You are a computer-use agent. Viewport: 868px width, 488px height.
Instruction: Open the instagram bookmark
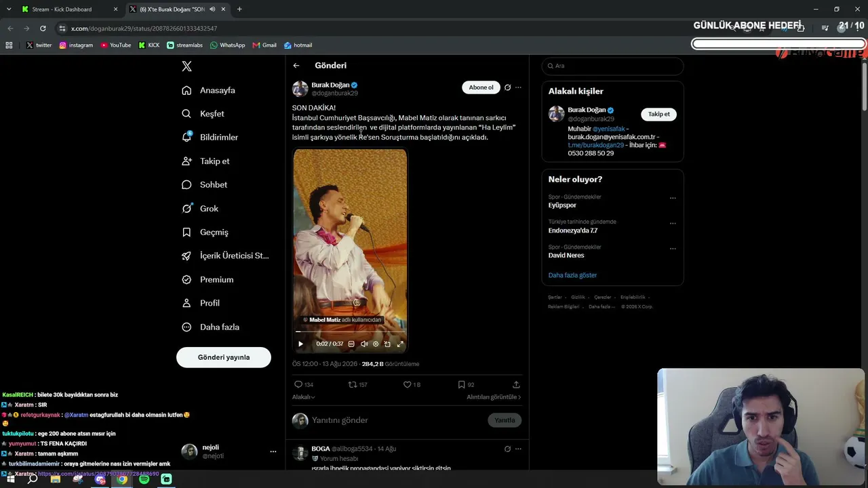(76, 45)
